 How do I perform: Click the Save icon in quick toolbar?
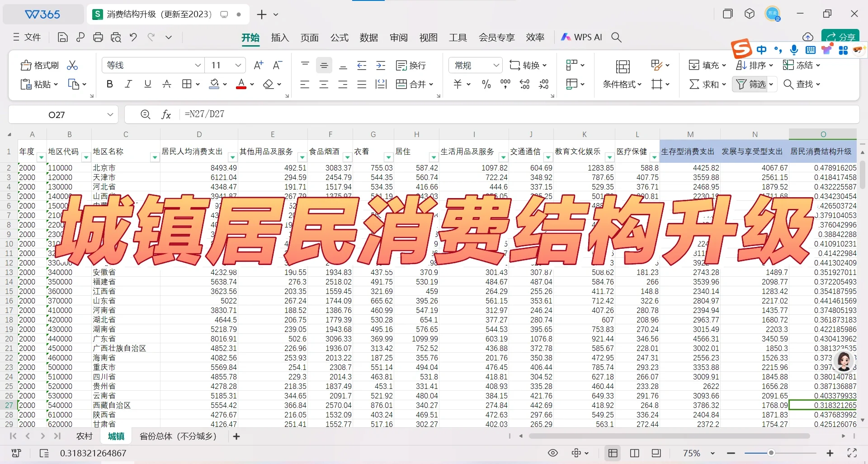point(63,38)
